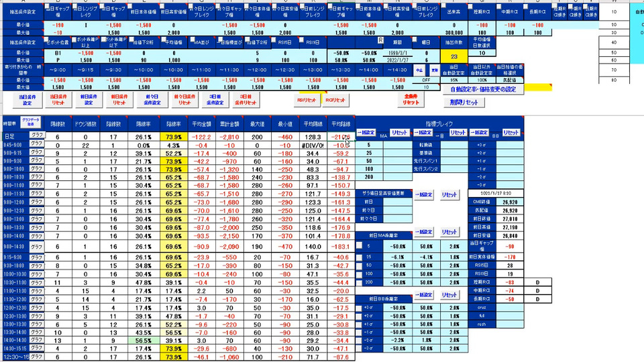Select the 平均値幅日数選択 cell showing 10
The image size is (644, 362).
[482, 53]
